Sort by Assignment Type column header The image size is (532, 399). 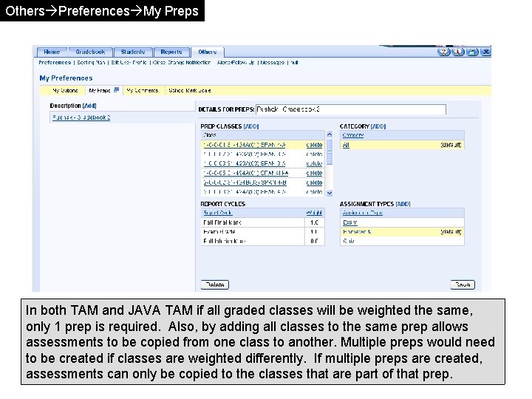[x=362, y=213]
